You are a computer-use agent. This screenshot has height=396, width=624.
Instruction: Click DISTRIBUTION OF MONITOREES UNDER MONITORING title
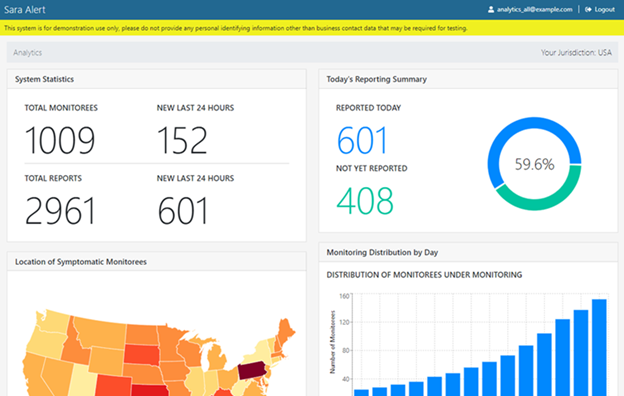tap(424, 275)
